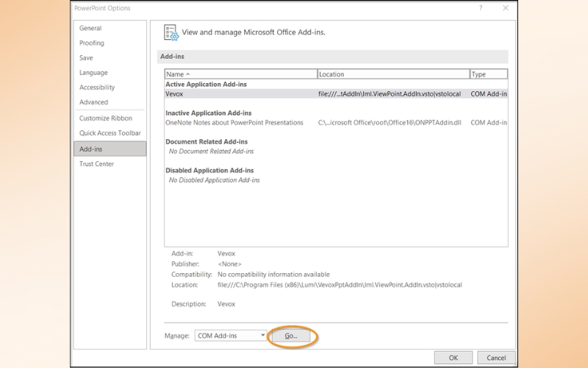588x368 pixels.
Task: Click the No Disabled Application Add-ins entry
Action: point(214,180)
